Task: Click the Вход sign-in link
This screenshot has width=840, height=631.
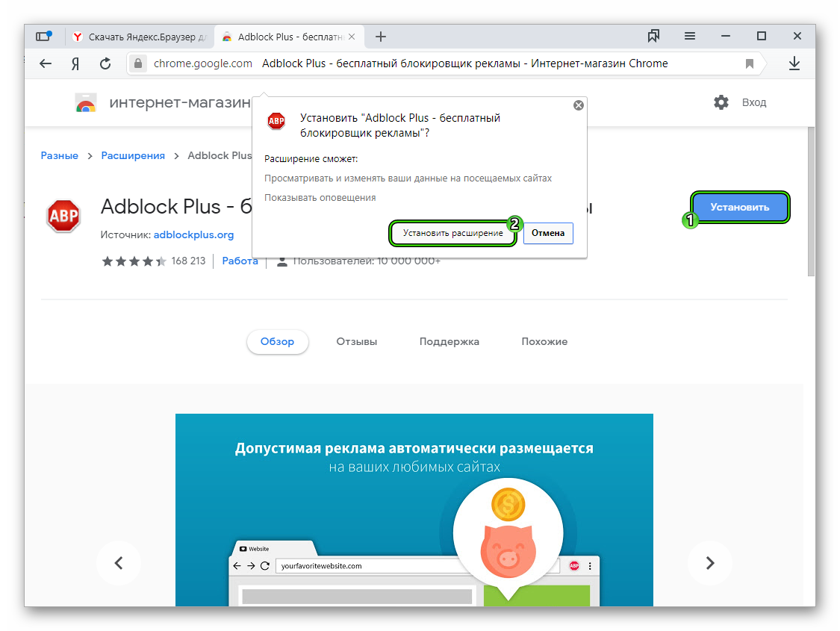Action: 753,102
